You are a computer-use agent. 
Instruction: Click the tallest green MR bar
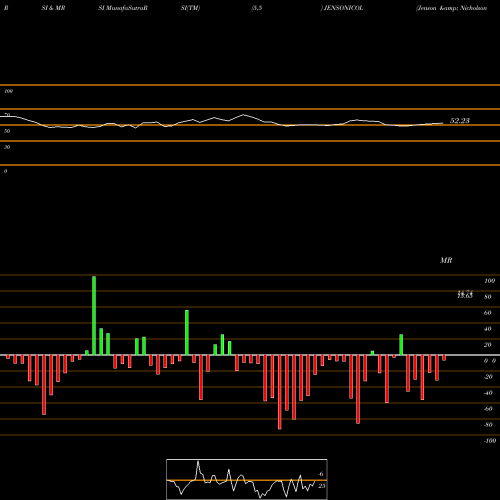click(94, 316)
